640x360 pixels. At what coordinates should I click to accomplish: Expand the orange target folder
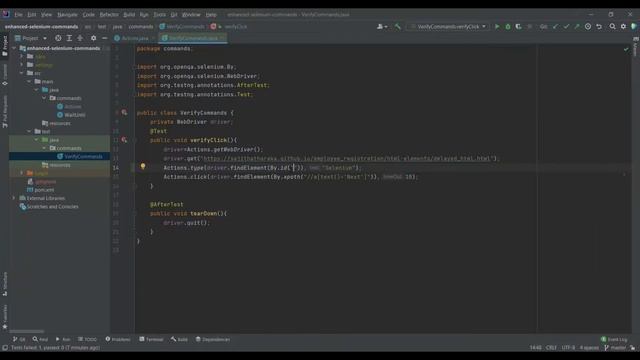pos(22,173)
